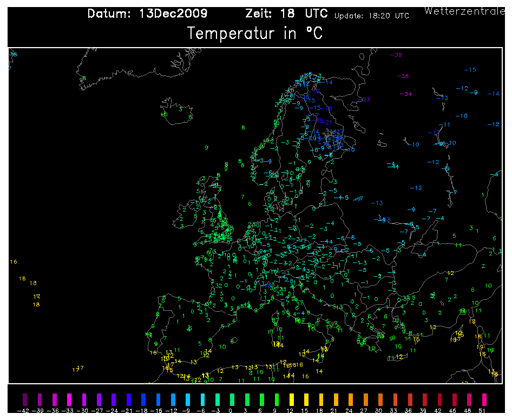Viewport: 512px width, 420px height.
Task: Click the 3 reading on Iceland
Action: pos(180,109)
